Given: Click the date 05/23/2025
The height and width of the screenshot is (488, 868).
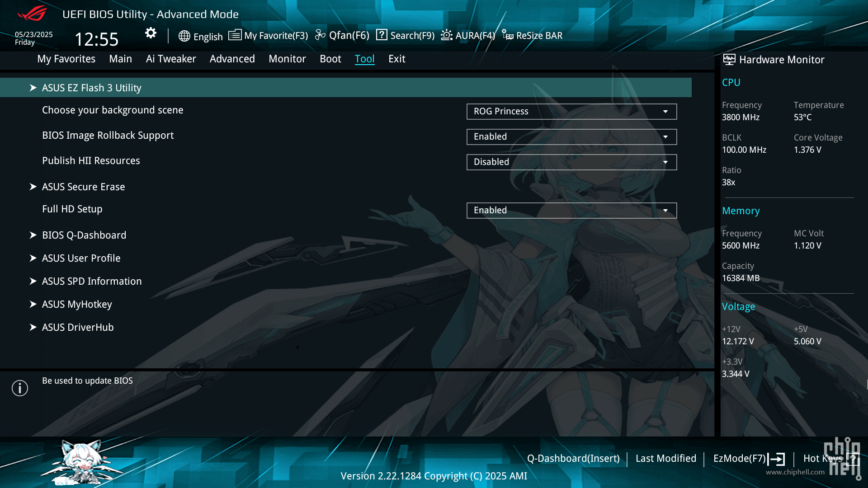Looking at the screenshot, I should tap(33, 34).
